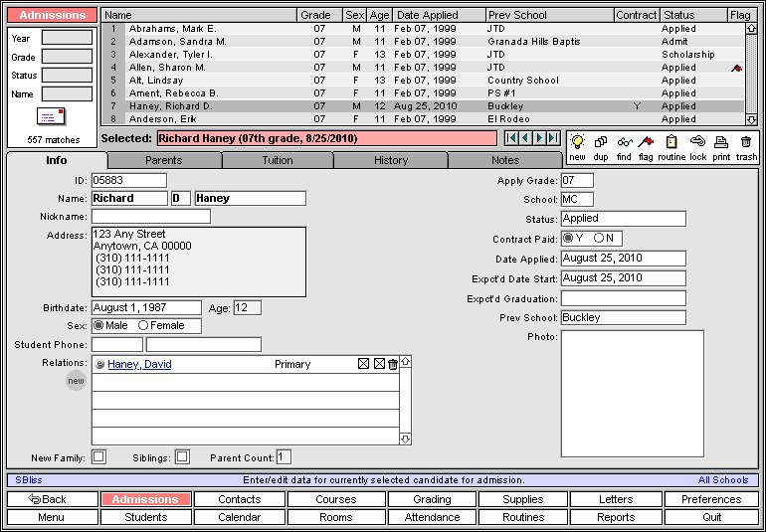This screenshot has width=766, height=532.
Task: Click the mail envelope icon under filters
Action: pos(52,117)
